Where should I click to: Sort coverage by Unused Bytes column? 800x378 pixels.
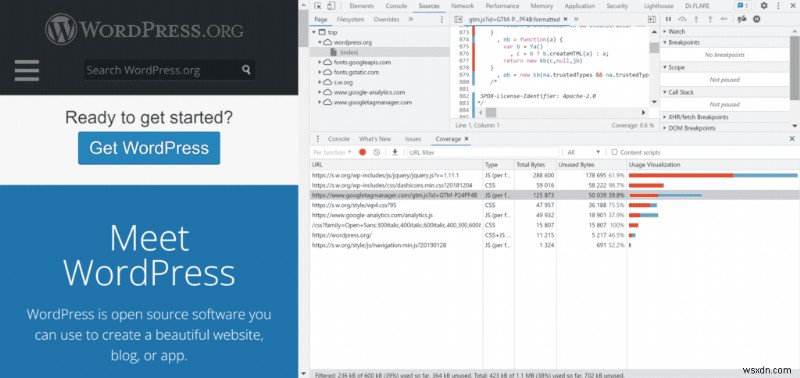(x=591, y=165)
